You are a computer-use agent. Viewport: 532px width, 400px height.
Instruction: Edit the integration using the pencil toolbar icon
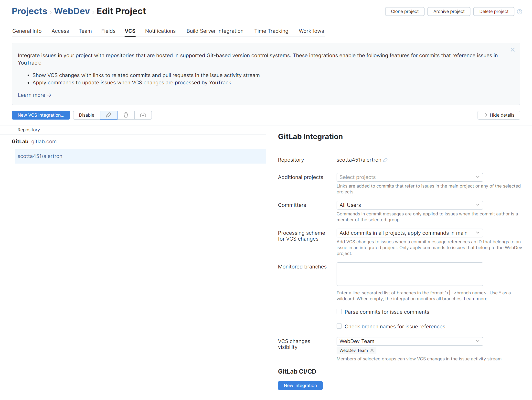click(108, 115)
